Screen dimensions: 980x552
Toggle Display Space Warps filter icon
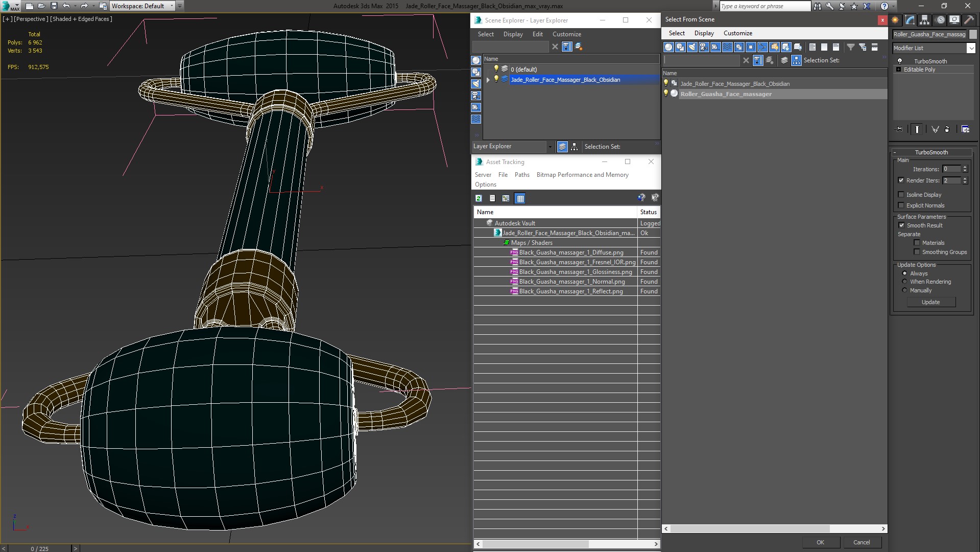727,47
